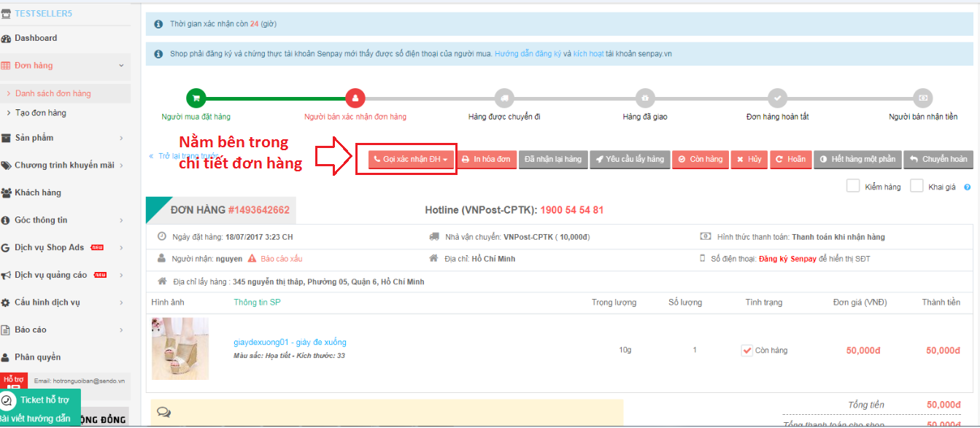Click the shopping cart step icon

(196, 98)
